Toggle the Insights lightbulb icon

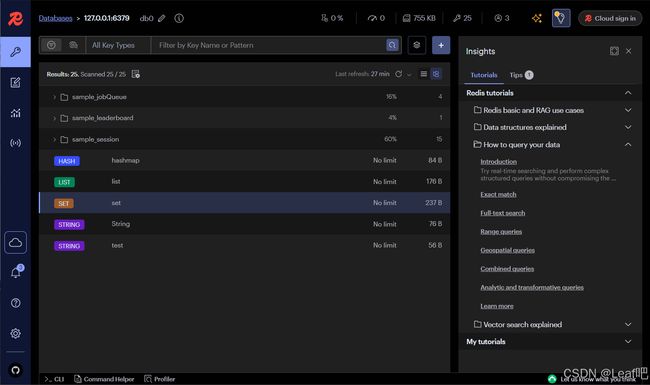tap(561, 18)
